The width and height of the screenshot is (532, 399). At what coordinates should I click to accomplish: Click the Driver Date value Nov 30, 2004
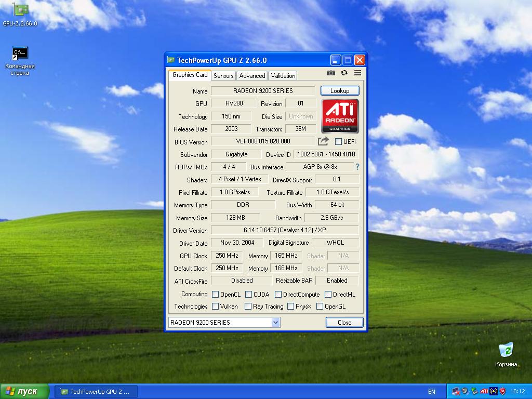(x=237, y=243)
